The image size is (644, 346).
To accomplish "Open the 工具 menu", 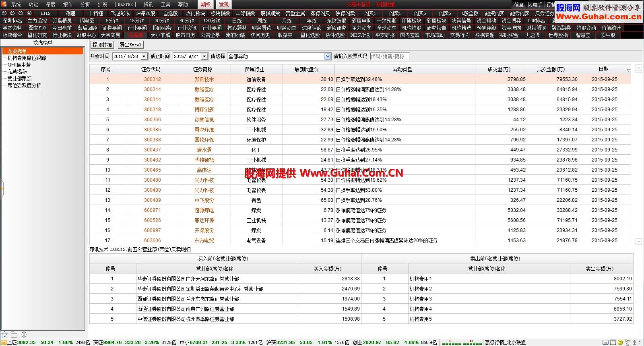I will coord(165,4).
